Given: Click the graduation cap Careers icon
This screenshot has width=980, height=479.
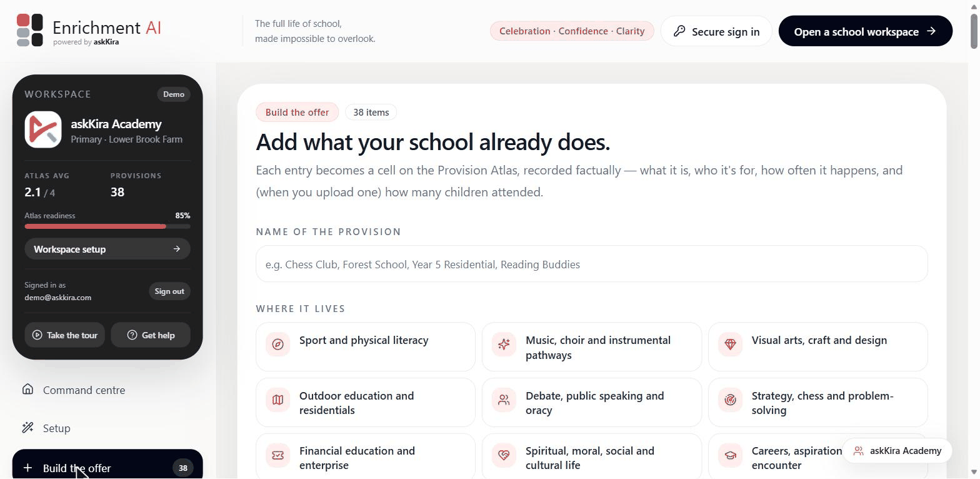Looking at the screenshot, I should pos(730,455).
